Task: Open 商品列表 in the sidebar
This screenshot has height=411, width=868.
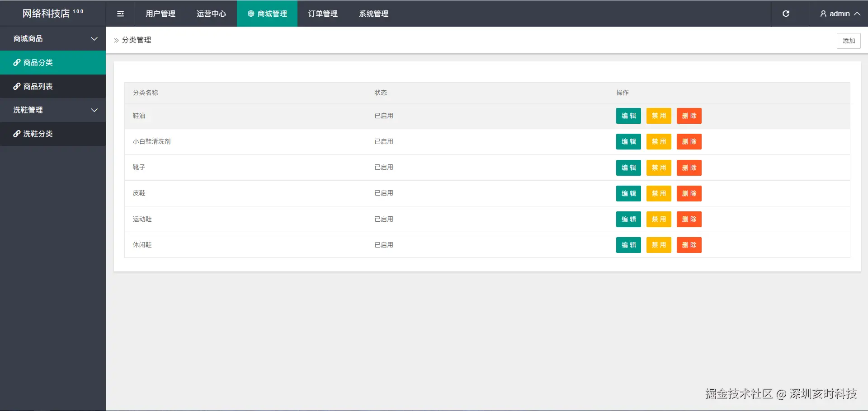Action: point(53,86)
